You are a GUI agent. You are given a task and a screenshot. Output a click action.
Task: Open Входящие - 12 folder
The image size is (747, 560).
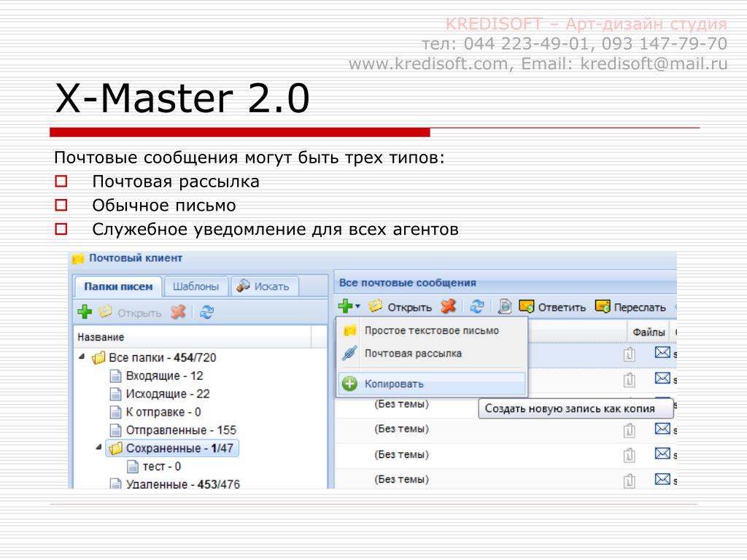(x=157, y=376)
